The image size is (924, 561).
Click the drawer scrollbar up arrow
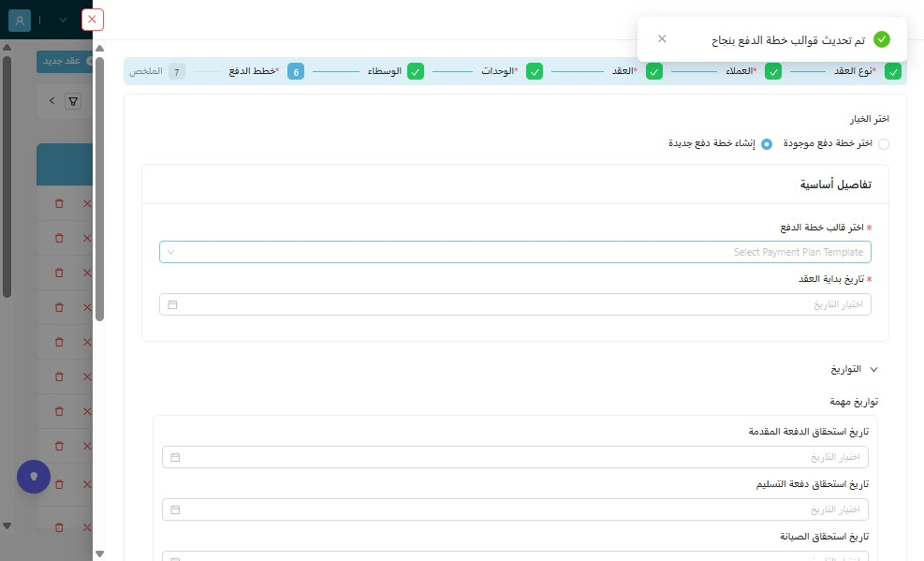[99, 49]
